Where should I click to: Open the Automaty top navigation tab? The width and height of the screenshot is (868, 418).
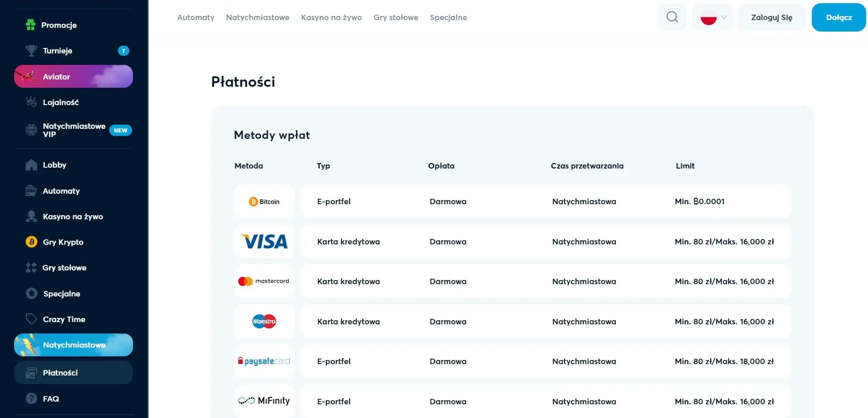[196, 17]
